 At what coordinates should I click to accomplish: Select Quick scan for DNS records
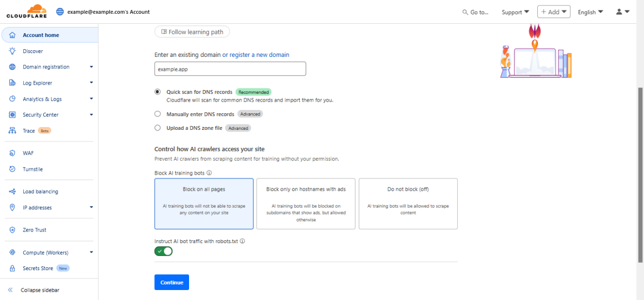[x=158, y=92]
